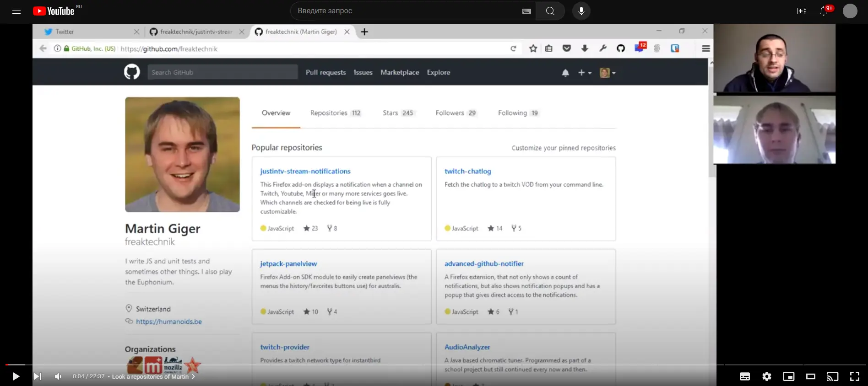
Task: Click the 8 forks count on justintv-stream-notifications
Action: [332, 228]
